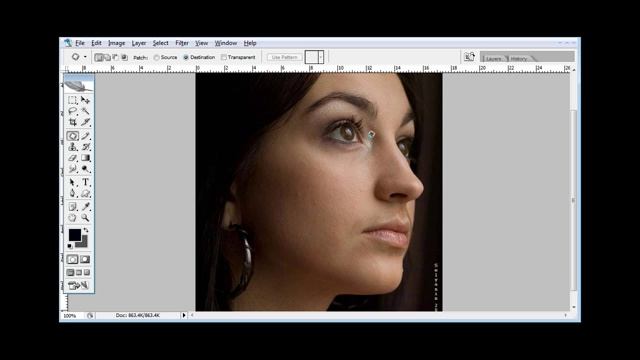Open the View menu
640x360 pixels.
point(201,43)
